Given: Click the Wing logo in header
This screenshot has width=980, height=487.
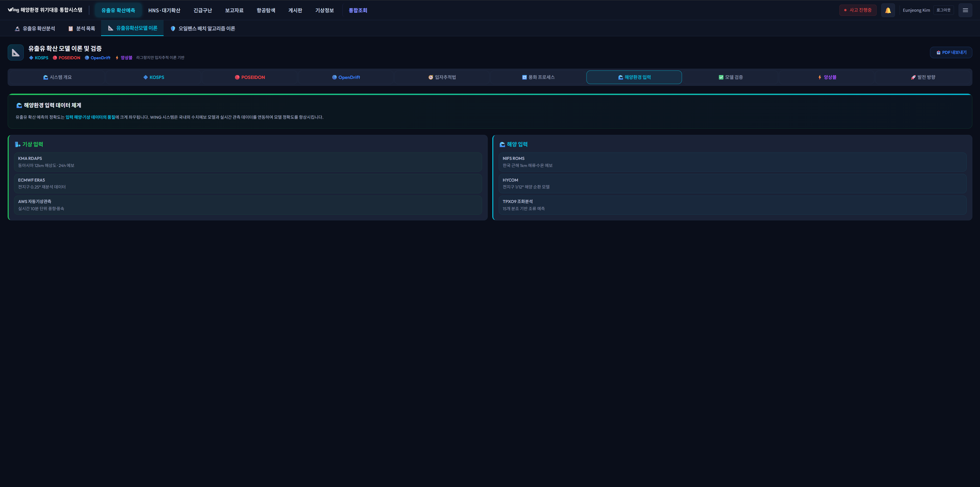Looking at the screenshot, I should click(x=13, y=10).
